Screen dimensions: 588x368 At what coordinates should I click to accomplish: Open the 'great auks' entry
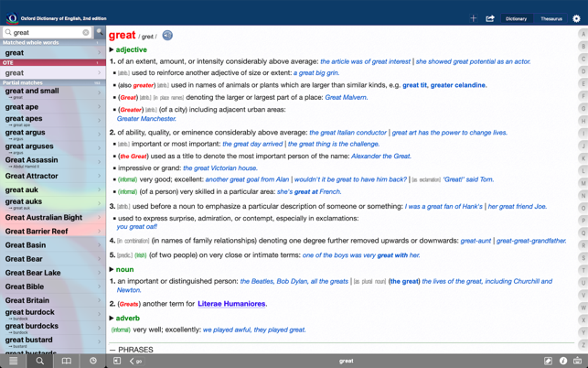[53, 203]
